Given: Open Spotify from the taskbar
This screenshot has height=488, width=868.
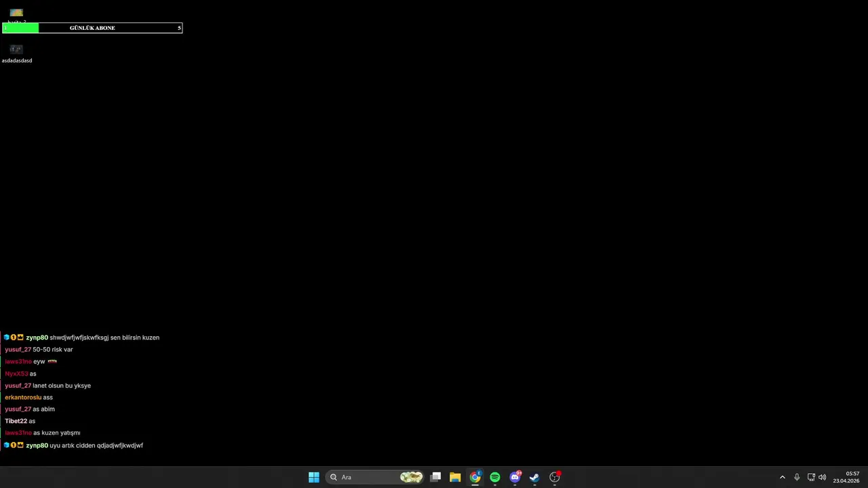Looking at the screenshot, I should 495,477.
